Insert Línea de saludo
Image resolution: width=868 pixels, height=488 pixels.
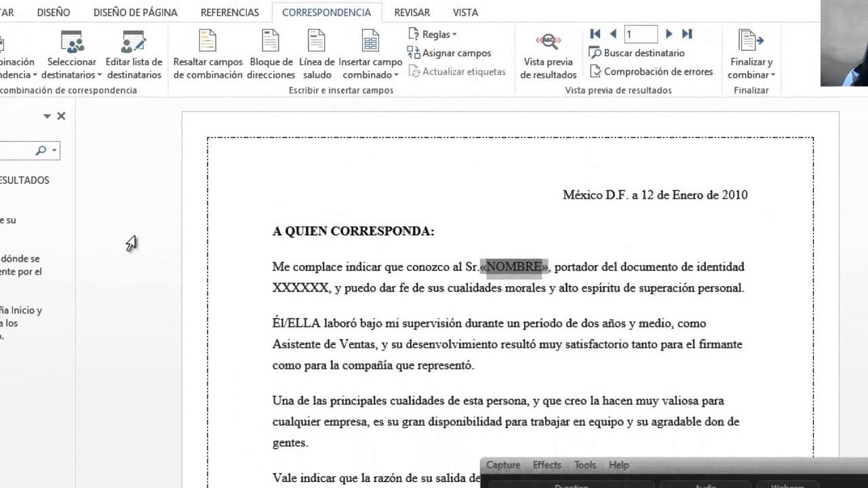(317, 56)
